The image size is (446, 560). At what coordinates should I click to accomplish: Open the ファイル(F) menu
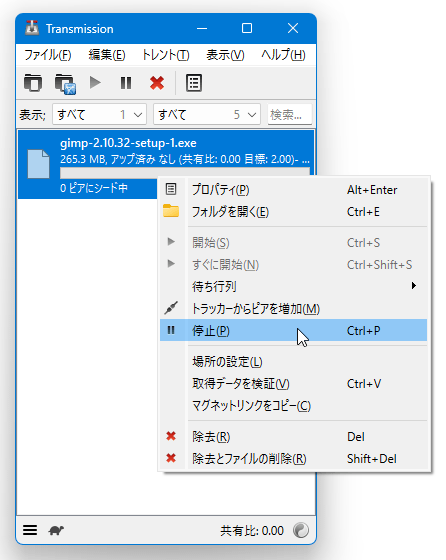coord(47,55)
